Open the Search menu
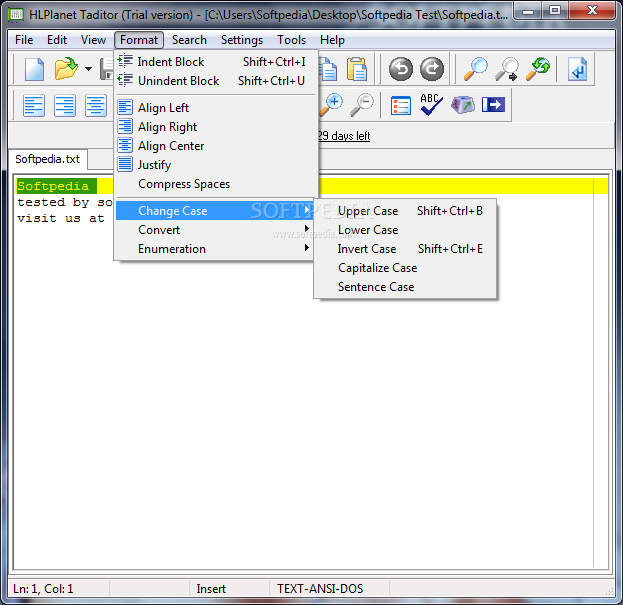Viewport: 623px width, 605px height. coord(189,40)
